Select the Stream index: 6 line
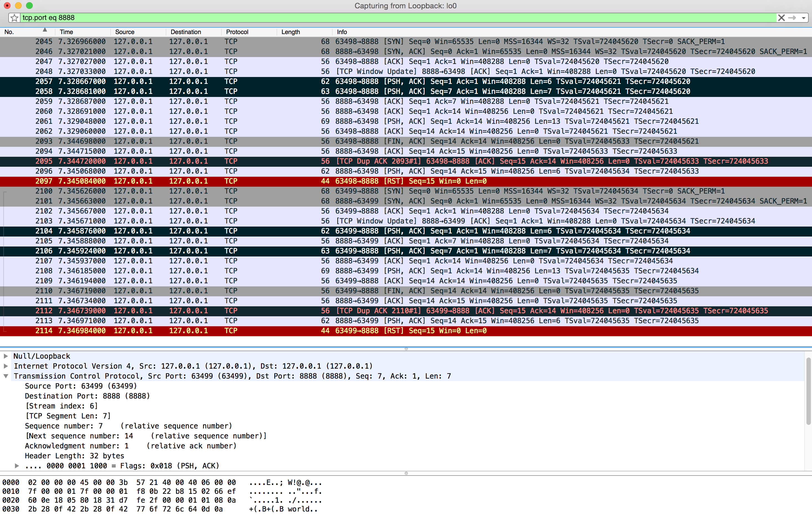The image size is (812, 524). (61, 406)
